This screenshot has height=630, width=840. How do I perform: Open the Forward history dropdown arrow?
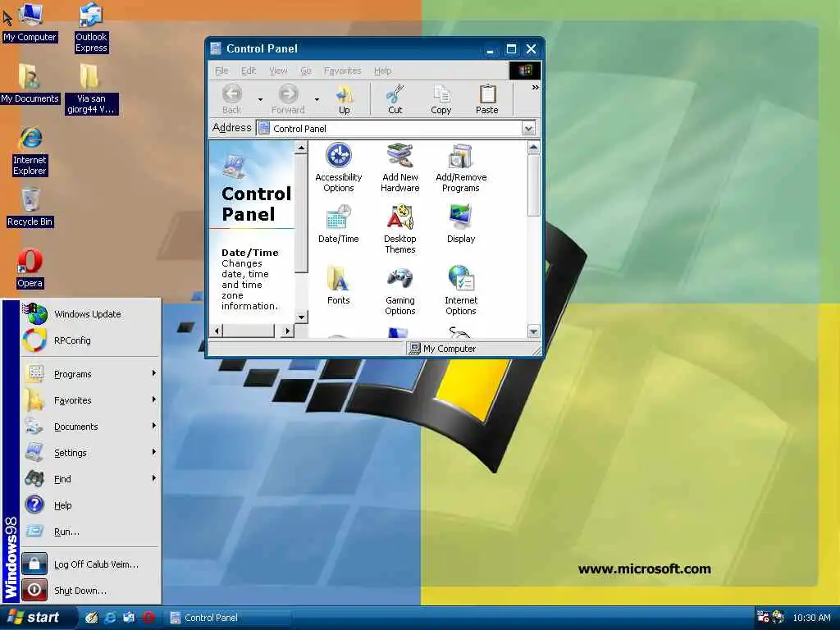(317, 99)
